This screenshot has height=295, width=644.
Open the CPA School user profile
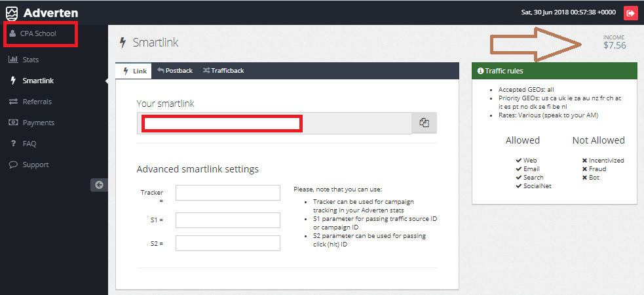[39, 33]
